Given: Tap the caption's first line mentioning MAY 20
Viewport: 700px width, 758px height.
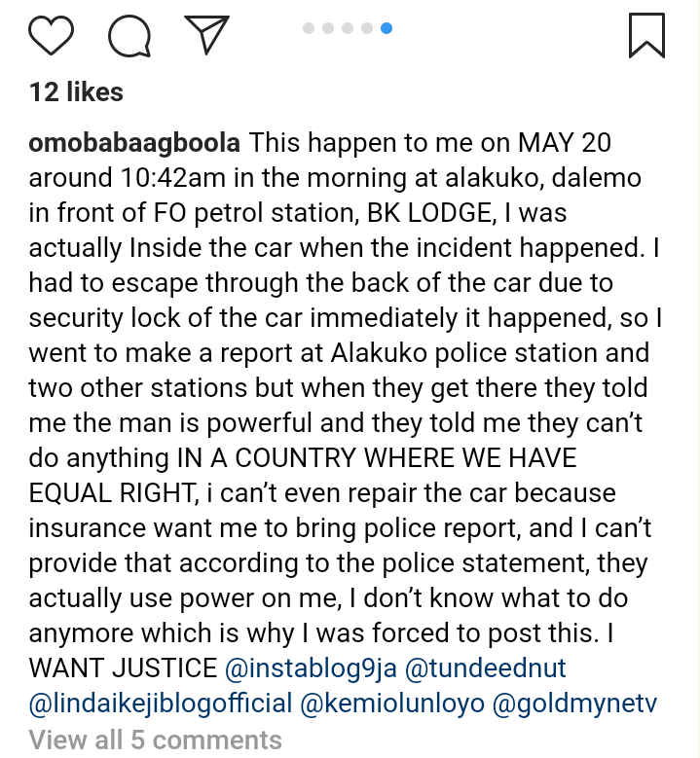Looking at the screenshot, I should (428, 144).
